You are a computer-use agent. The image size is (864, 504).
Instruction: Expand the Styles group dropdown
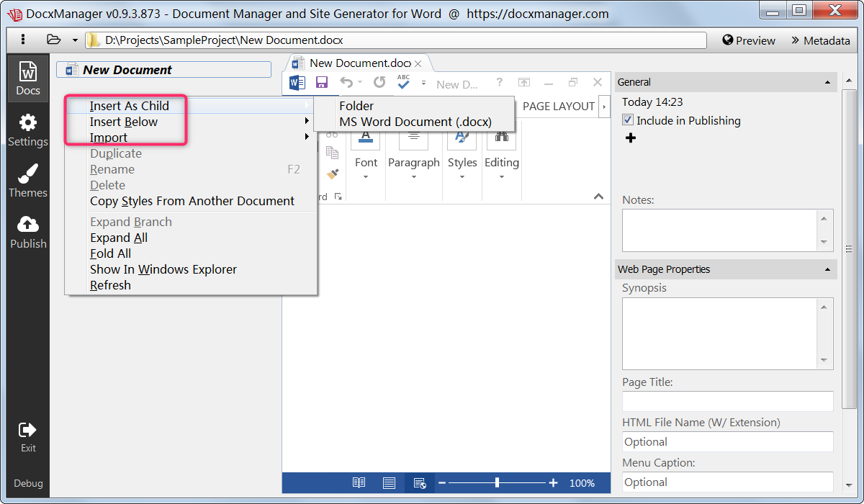pyautogui.click(x=462, y=177)
